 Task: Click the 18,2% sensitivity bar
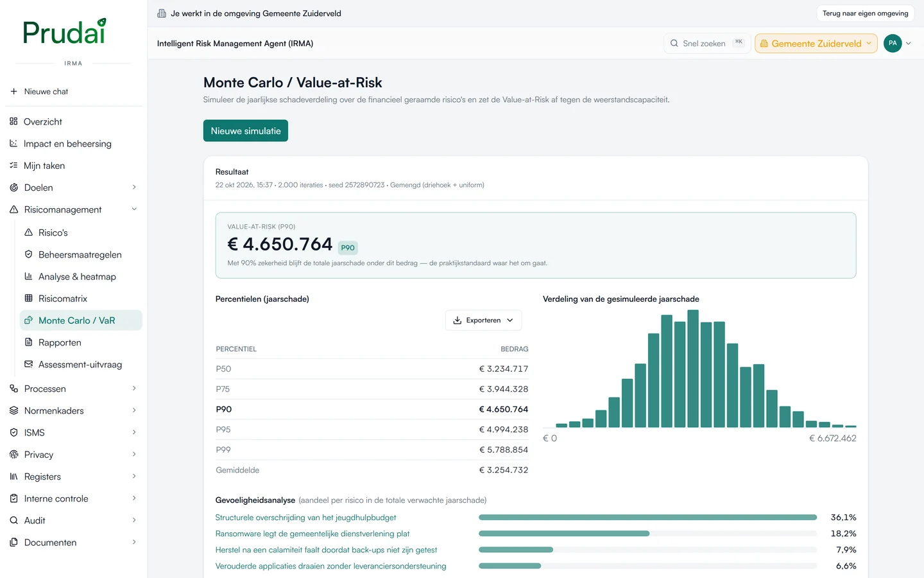click(x=564, y=534)
